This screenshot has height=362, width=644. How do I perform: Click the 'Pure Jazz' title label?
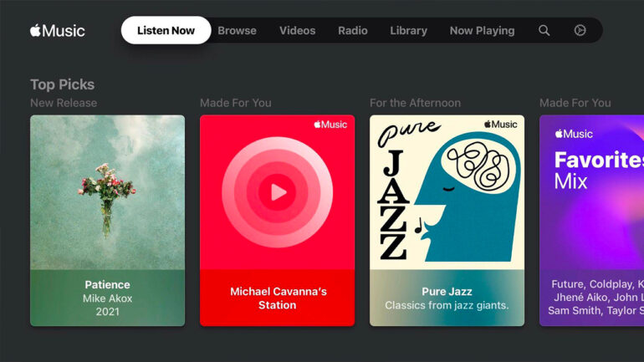(447, 292)
